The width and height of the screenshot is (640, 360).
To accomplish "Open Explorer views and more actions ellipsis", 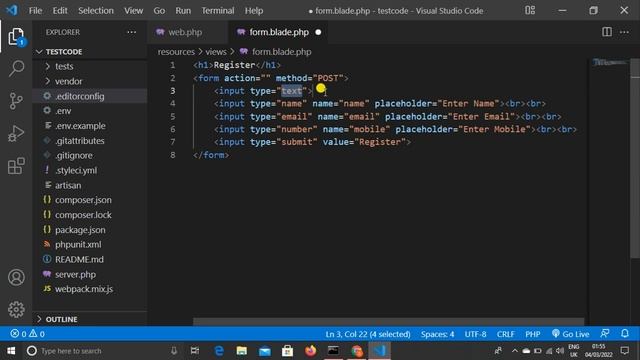I will [x=131, y=32].
